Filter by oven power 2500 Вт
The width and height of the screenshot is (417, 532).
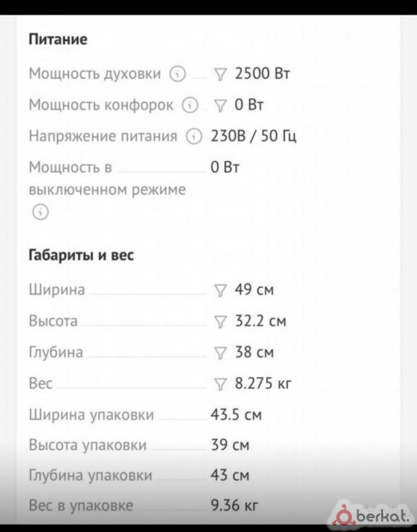pos(220,74)
